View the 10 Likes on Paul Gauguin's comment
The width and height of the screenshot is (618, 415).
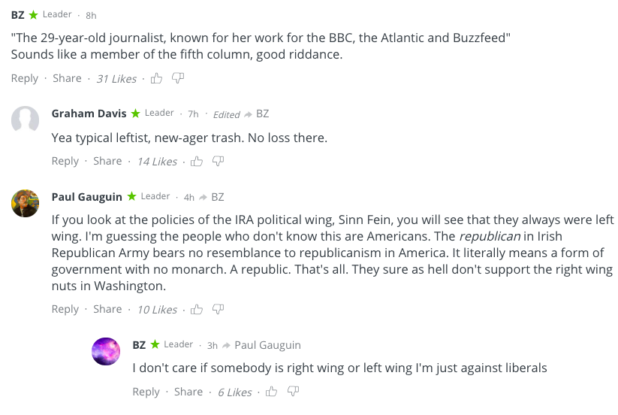pyautogui.click(x=158, y=310)
